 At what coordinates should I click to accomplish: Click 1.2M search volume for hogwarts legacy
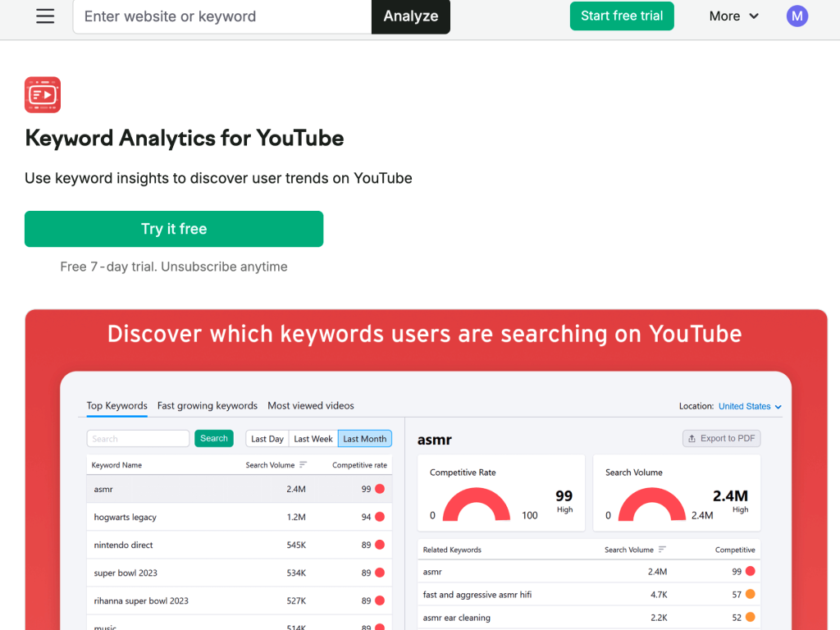point(296,517)
